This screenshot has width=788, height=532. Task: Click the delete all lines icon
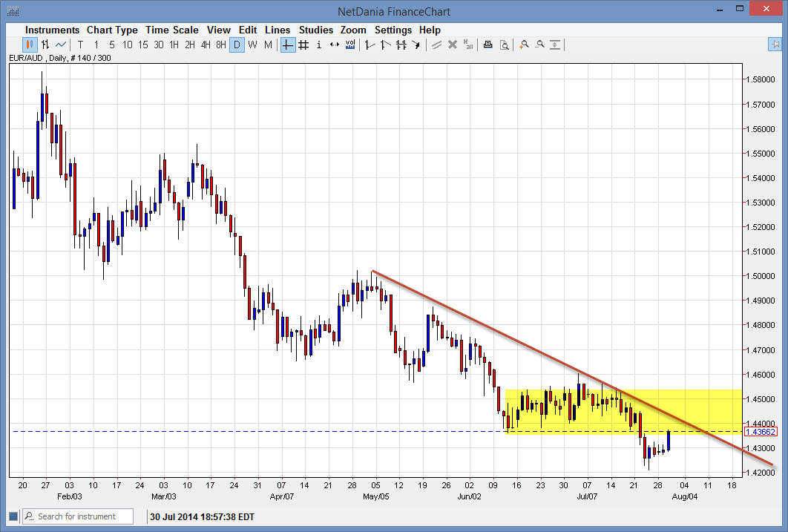(x=468, y=45)
